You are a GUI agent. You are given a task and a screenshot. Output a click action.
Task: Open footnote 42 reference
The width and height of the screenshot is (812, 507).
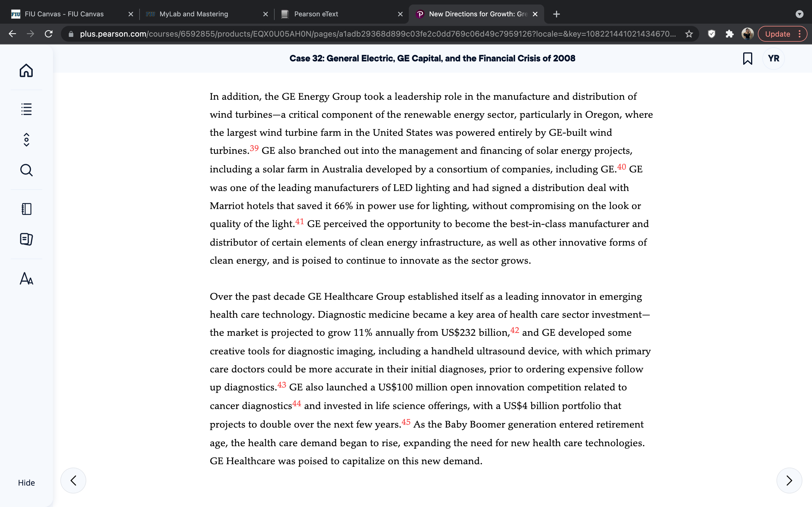(x=515, y=330)
